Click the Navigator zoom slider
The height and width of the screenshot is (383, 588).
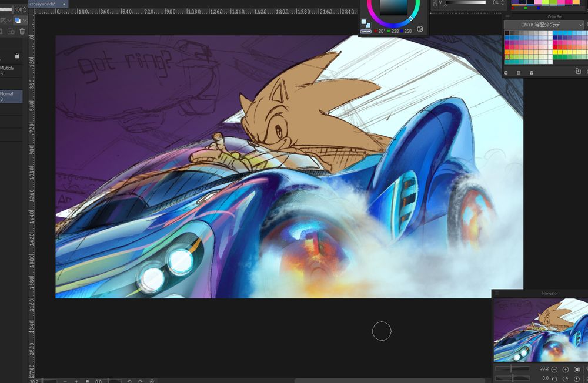[513, 369]
